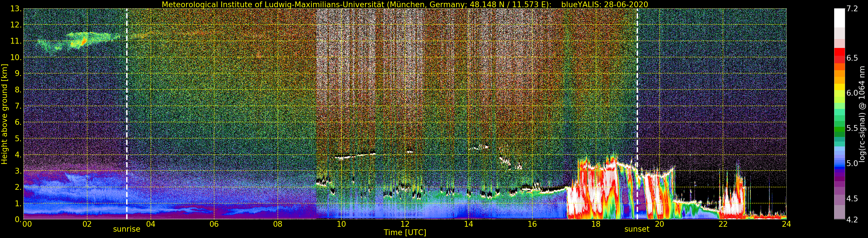Click the '13.' height axis tick label
Viewport: 868px width, 238px height.
pos(16,9)
